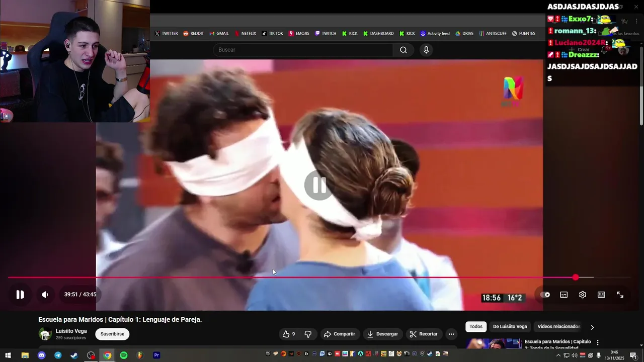The height and width of the screenshot is (362, 644).
Task: Open the Activity feed bookmark
Action: click(435, 34)
